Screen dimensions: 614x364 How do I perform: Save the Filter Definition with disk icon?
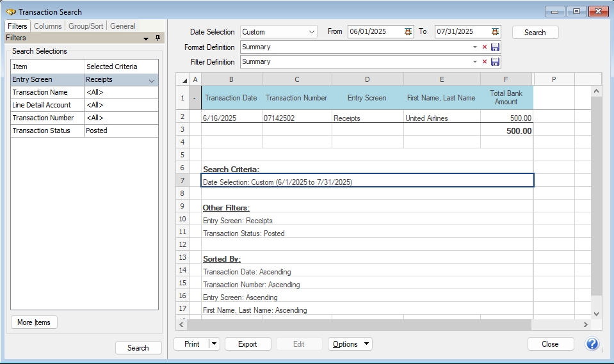coord(495,62)
